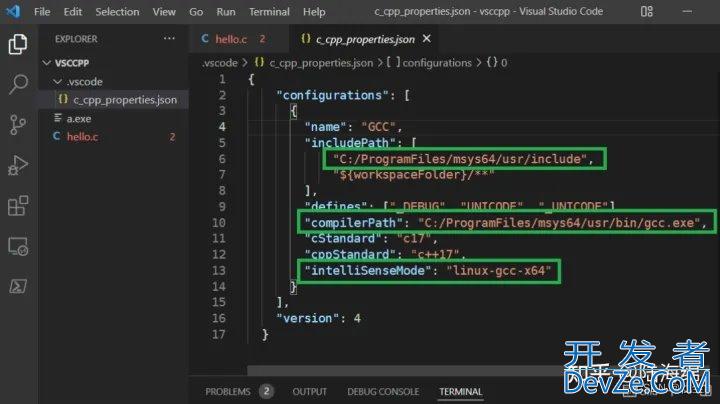Collapse the .vscode folder chevron
Viewport: 720px width, 404px height.
point(57,81)
